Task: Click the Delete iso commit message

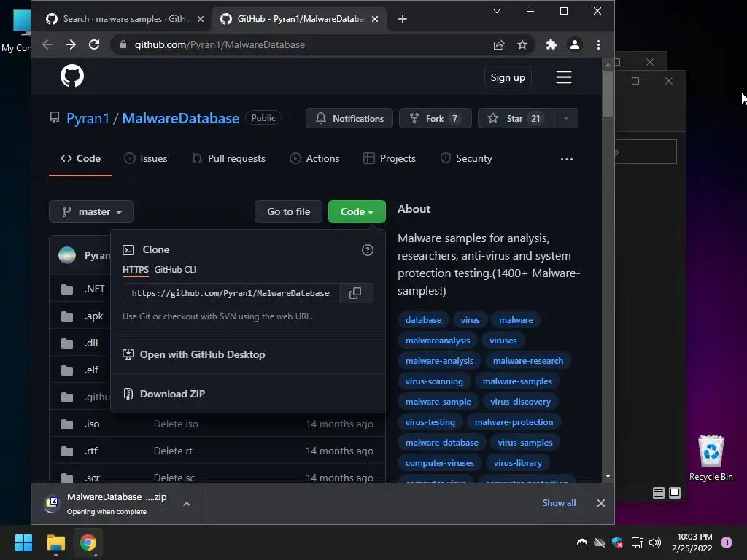Action: [176, 424]
